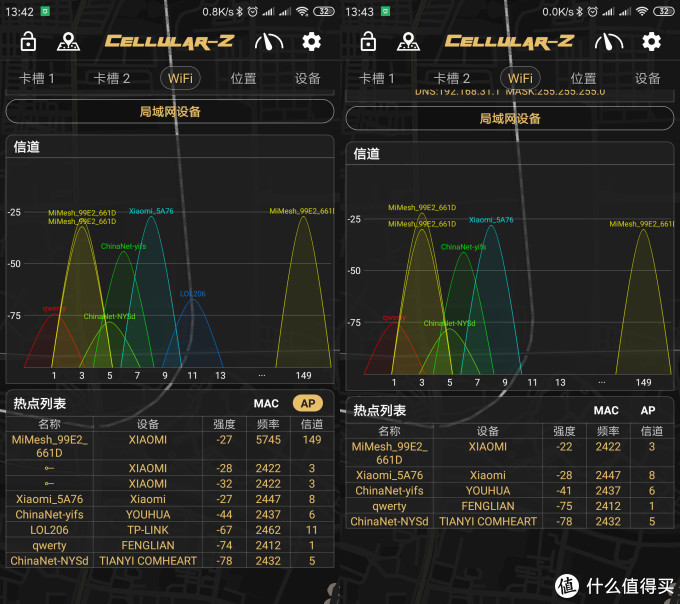
Task: Switch to 位置 tab on right phone
Action: click(x=583, y=78)
